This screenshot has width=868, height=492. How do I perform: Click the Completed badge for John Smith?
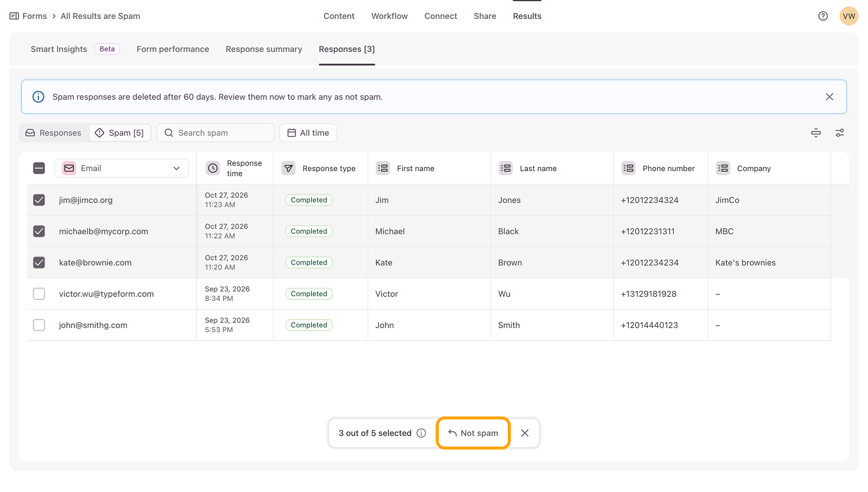pyautogui.click(x=309, y=325)
